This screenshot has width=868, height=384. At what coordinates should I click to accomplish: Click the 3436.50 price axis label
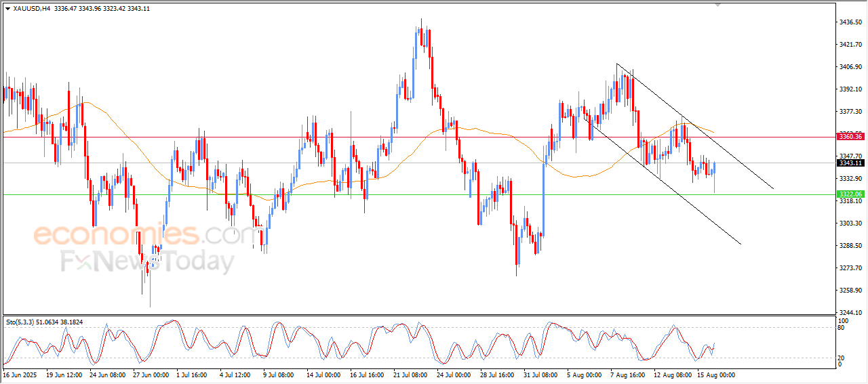[850, 22]
